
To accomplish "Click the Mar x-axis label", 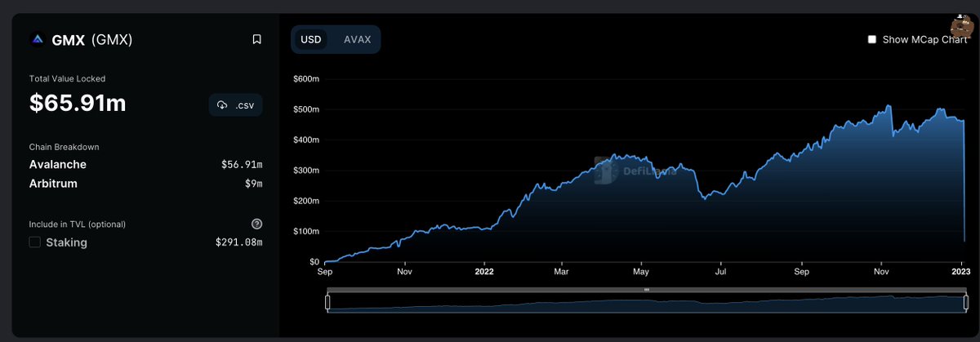I will [561, 270].
